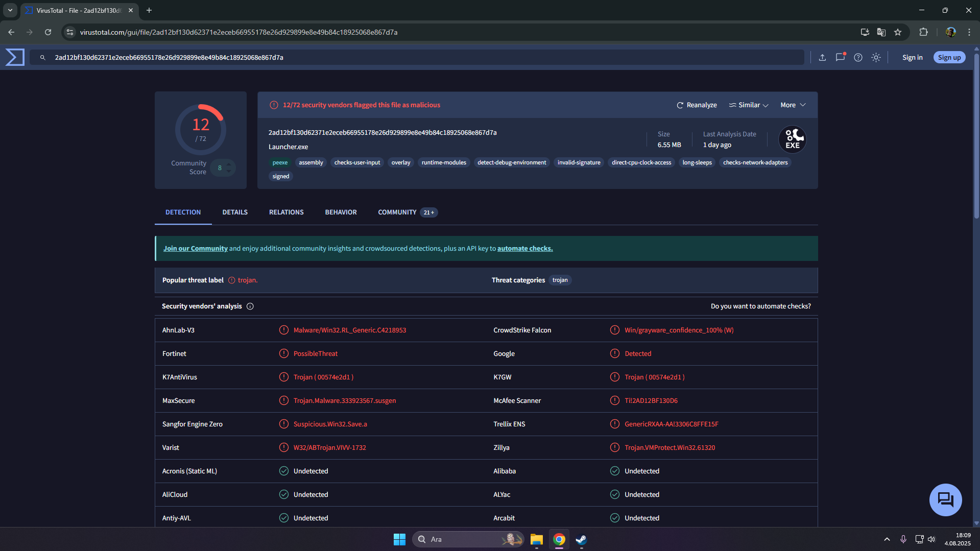Click the Sign up button
This screenshot has height=551, width=980.
pyautogui.click(x=949, y=58)
